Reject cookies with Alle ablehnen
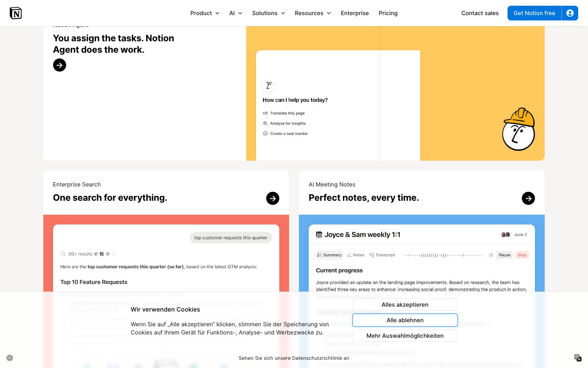The width and height of the screenshot is (588, 368). [x=405, y=320]
